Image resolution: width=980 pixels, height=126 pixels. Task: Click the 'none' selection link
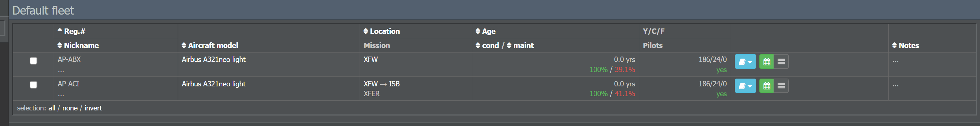tap(70, 108)
